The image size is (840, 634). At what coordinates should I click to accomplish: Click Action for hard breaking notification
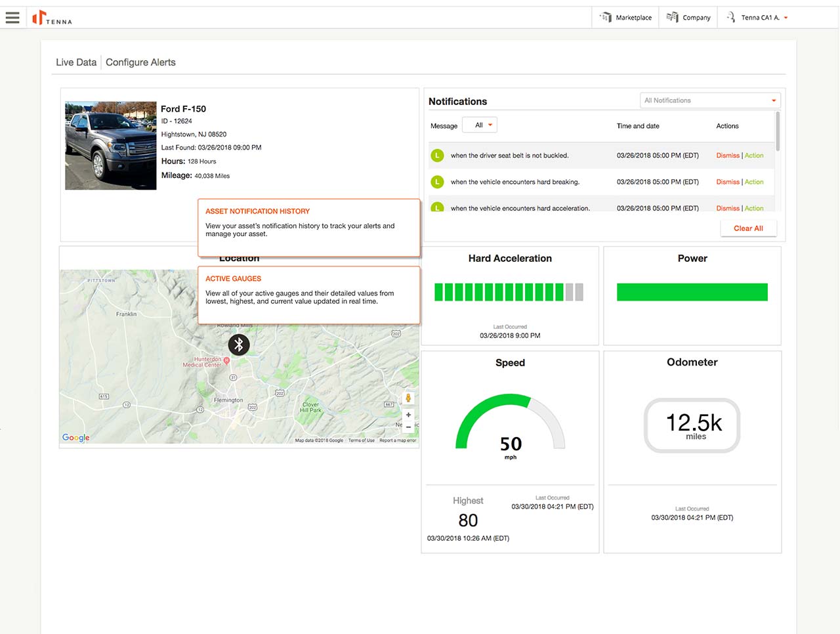coord(754,182)
